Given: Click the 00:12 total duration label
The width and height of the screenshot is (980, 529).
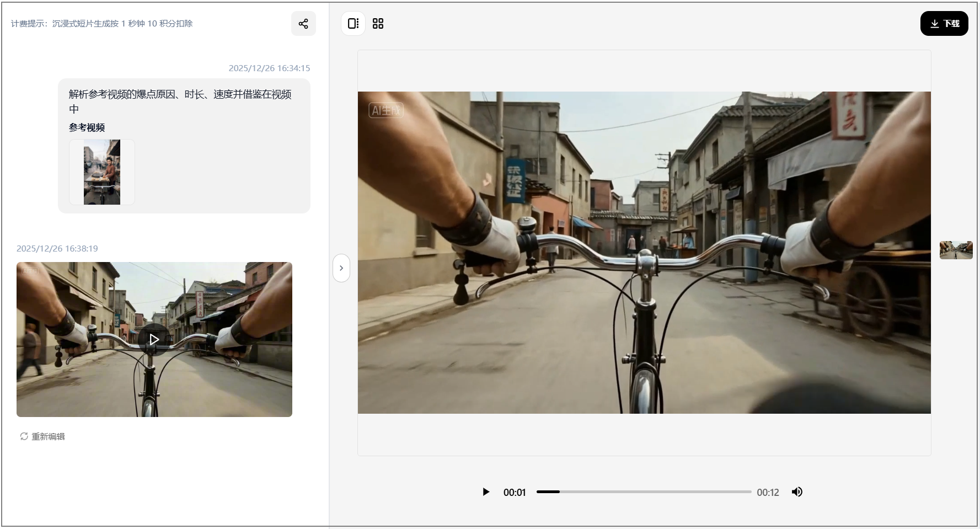Looking at the screenshot, I should point(767,493).
